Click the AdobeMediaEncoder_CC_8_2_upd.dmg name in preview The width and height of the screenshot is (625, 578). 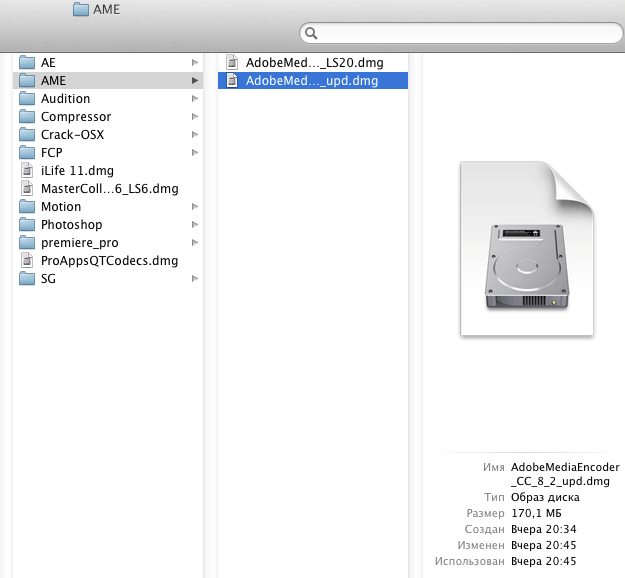point(565,474)
